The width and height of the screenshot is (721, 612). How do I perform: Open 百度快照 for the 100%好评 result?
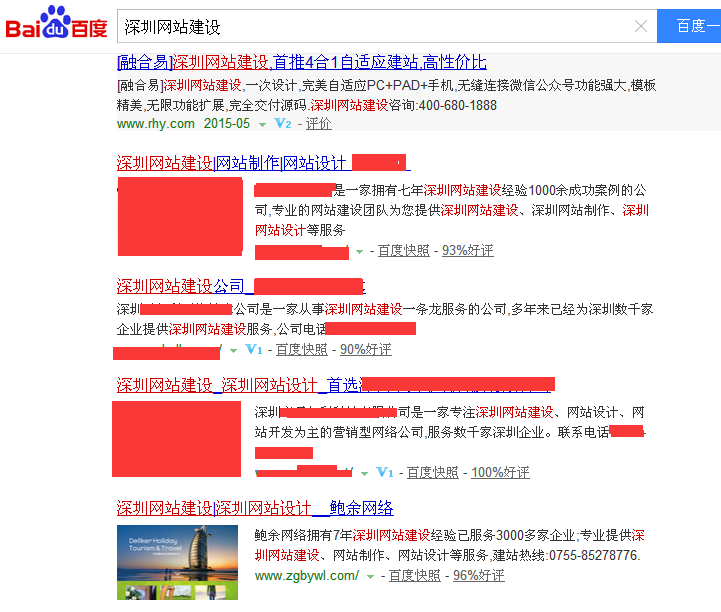(433, 472)
